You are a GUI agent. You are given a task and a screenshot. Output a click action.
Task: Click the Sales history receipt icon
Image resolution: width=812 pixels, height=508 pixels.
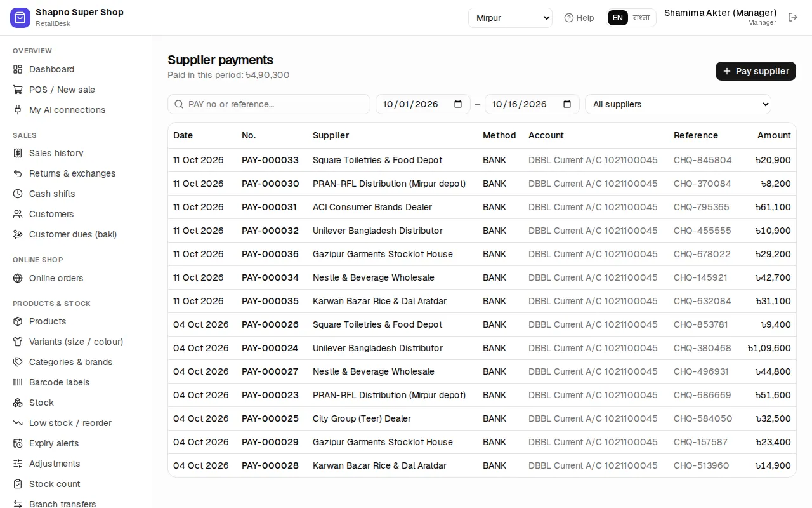coord(18,153)
